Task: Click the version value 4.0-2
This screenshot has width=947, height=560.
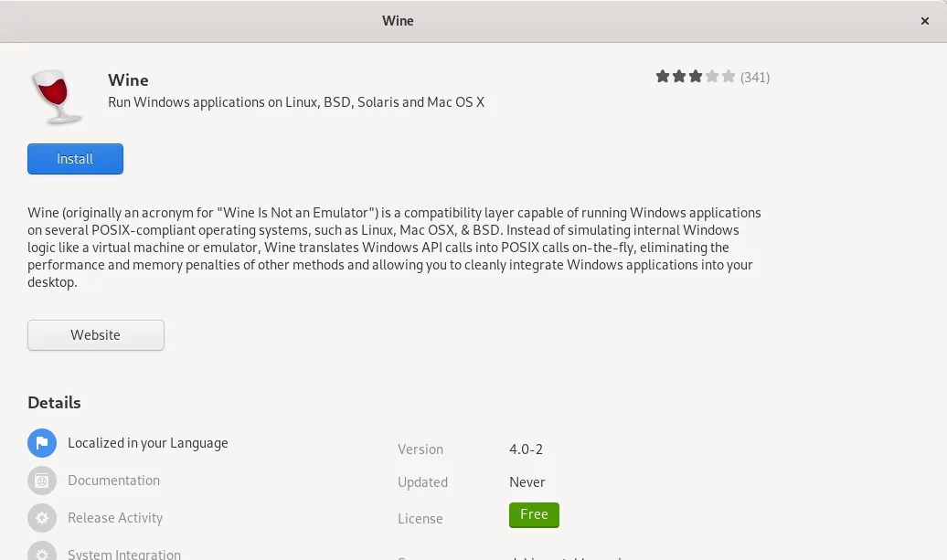Action: (526, 449)
